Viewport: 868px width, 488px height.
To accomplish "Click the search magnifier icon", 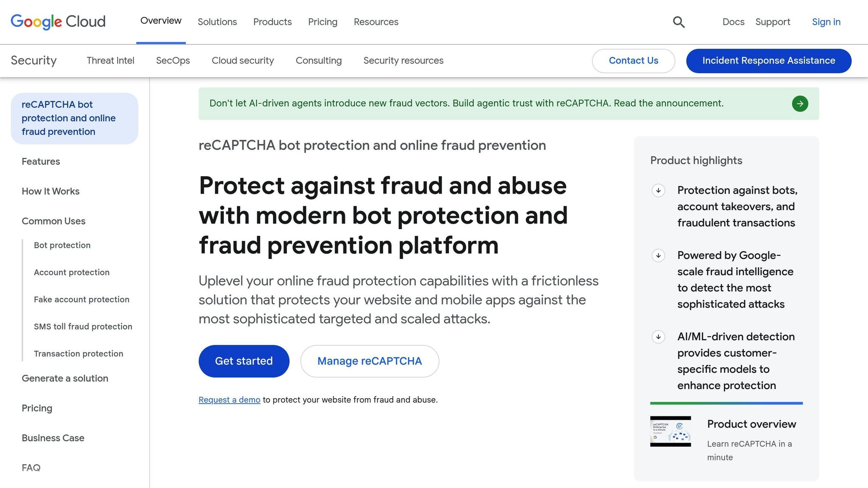I will point(679,22).
